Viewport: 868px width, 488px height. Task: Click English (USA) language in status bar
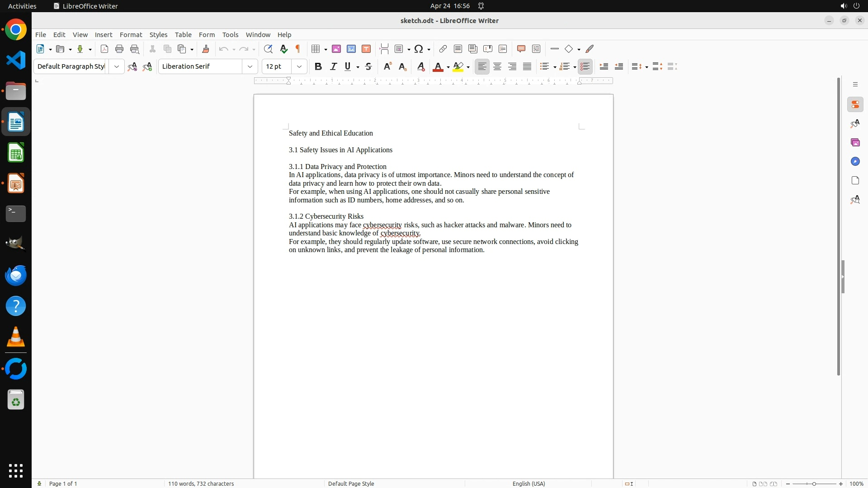(528, 483)
